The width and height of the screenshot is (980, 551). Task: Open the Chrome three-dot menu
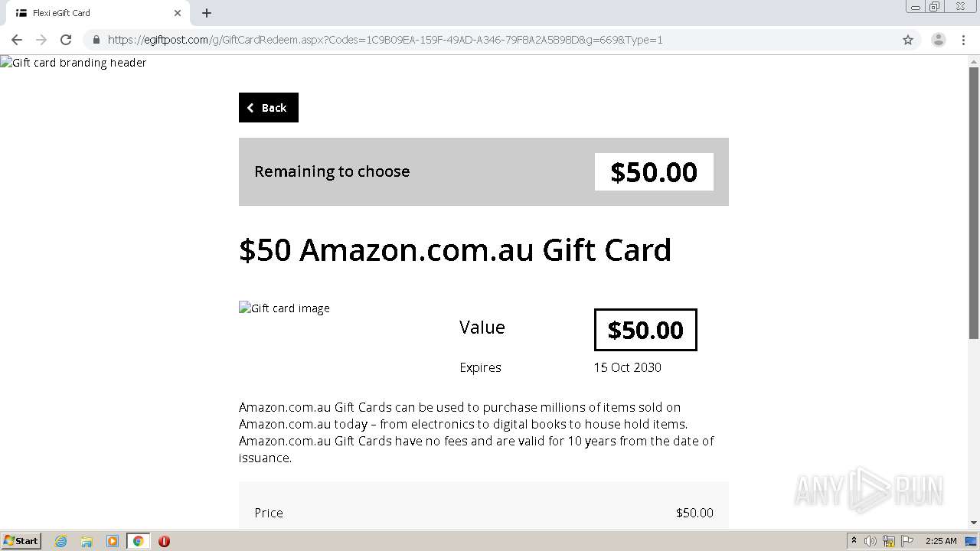pos(963,40)
